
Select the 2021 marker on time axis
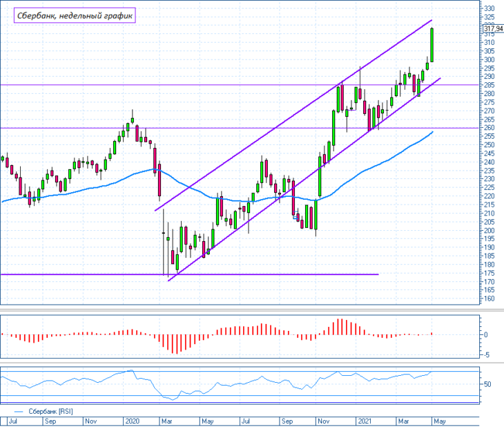point(365,421)
